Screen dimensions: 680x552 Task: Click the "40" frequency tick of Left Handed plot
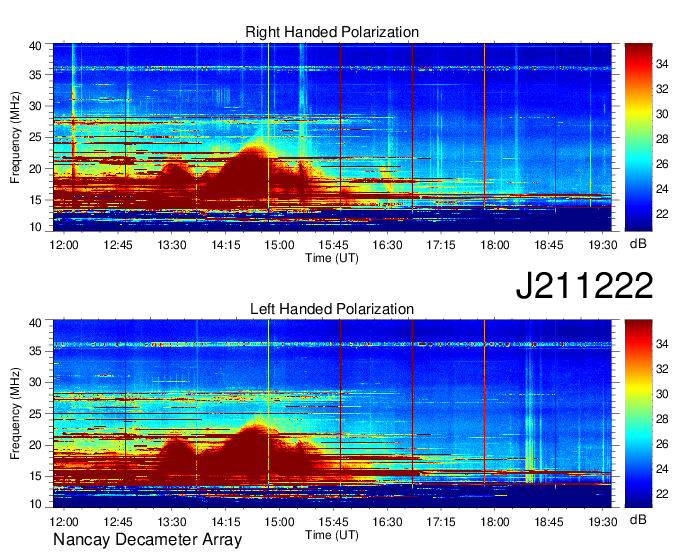point(35,323)
